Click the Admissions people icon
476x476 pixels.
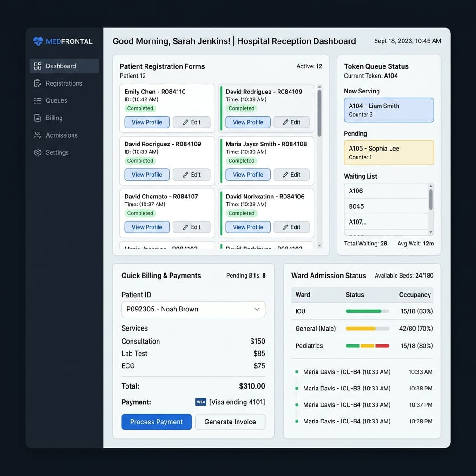[38, 135]
